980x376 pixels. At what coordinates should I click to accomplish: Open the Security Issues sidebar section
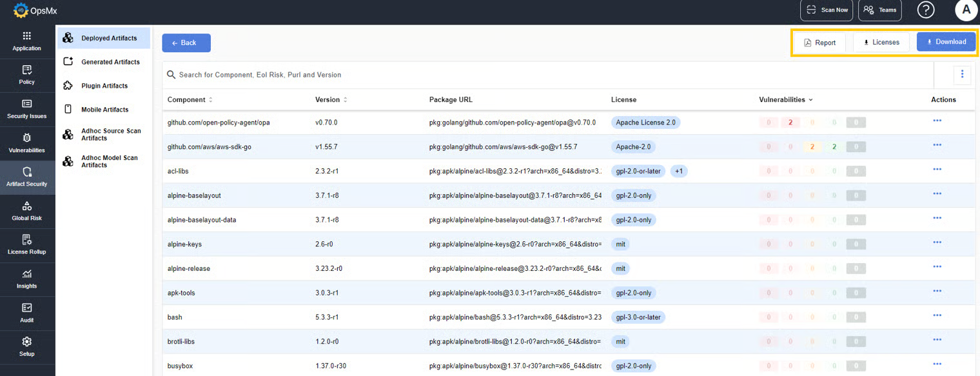[27, 109]
